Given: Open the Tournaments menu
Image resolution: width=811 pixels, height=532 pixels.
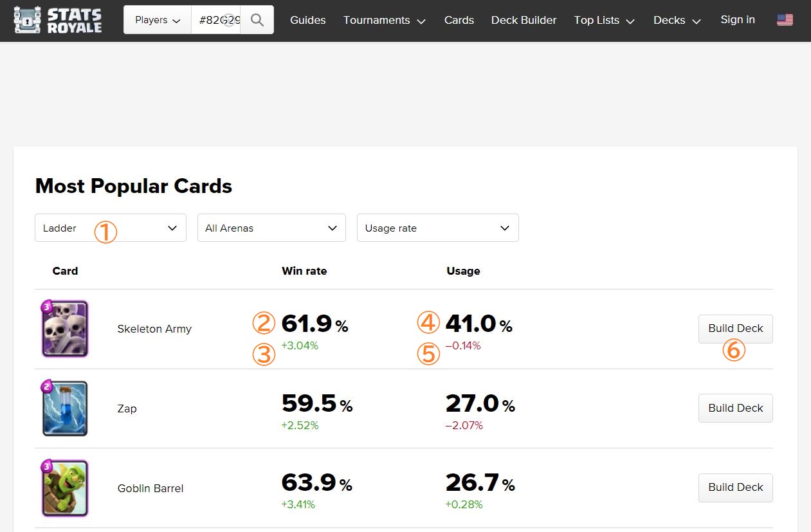Looking at the screenshot, I should click(x=384, y=20).
